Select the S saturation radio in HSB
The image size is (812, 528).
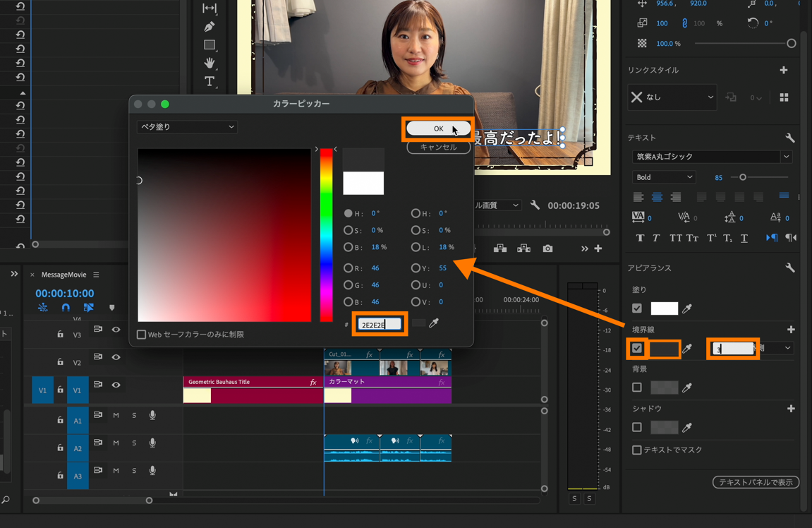click(x=349, y=230)
